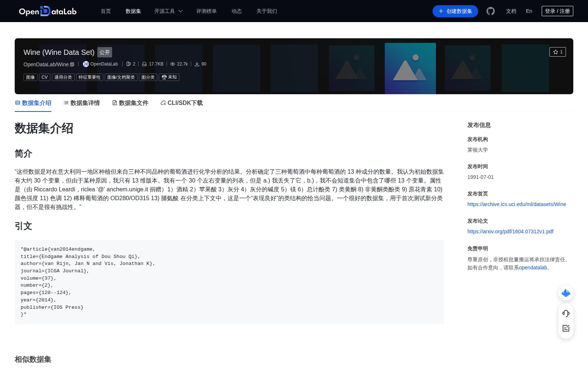This screenshot has height=368, width=588.
Task: Click the OpenDataLab publisher avatar
Action: coord(86,64)
